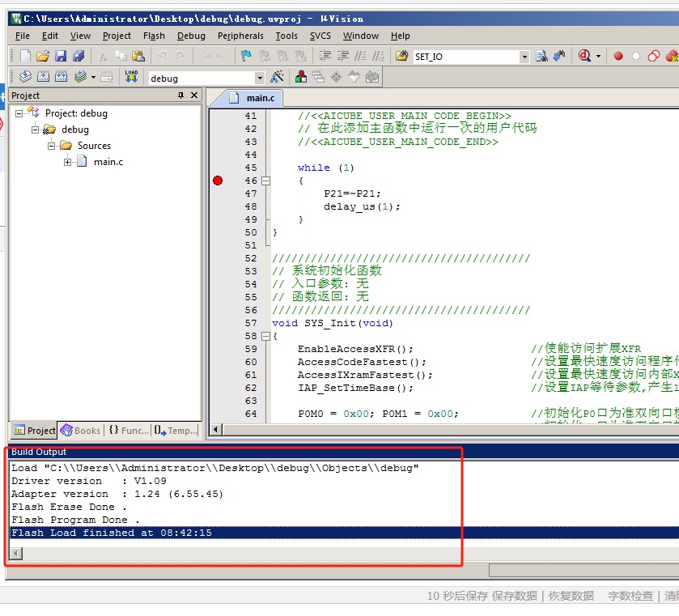This screenshot has width=679, height=616.
Task: Click 恢复数据 link in background editor
Action: coord(571,596)
